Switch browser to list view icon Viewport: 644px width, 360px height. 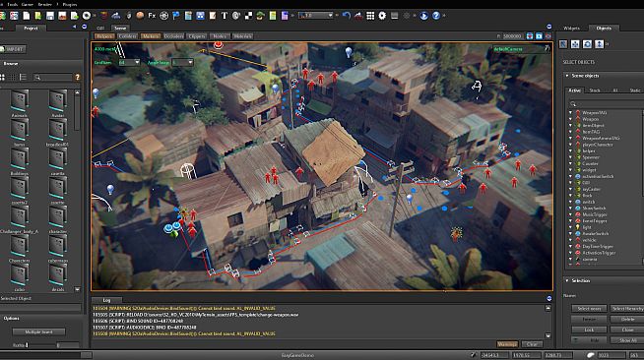(x=23, y=77)
